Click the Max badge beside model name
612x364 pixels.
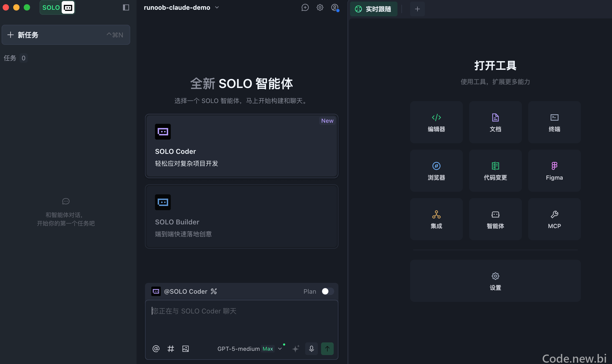tap(268, 349)
